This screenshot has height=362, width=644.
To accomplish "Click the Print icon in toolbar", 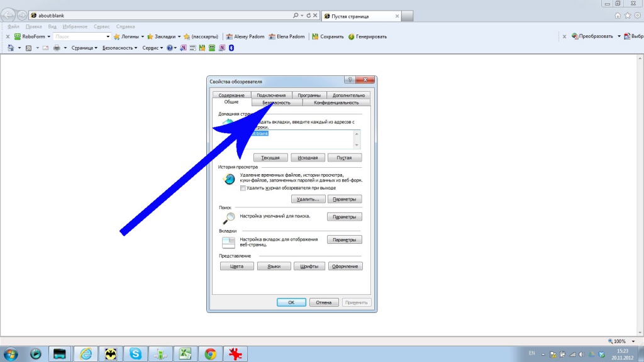I will click(x=57, y=48).
